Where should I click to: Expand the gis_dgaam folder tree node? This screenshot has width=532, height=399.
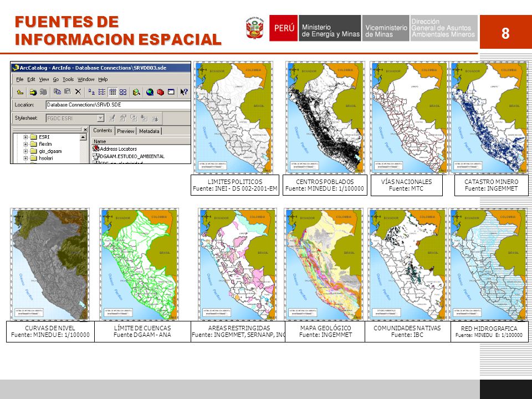coord(25,151)
